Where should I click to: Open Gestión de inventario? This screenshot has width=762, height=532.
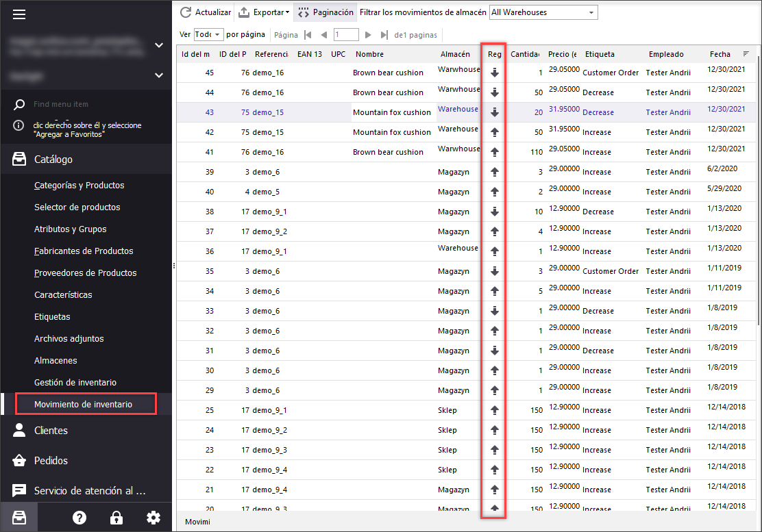click(x=75, y=383)
